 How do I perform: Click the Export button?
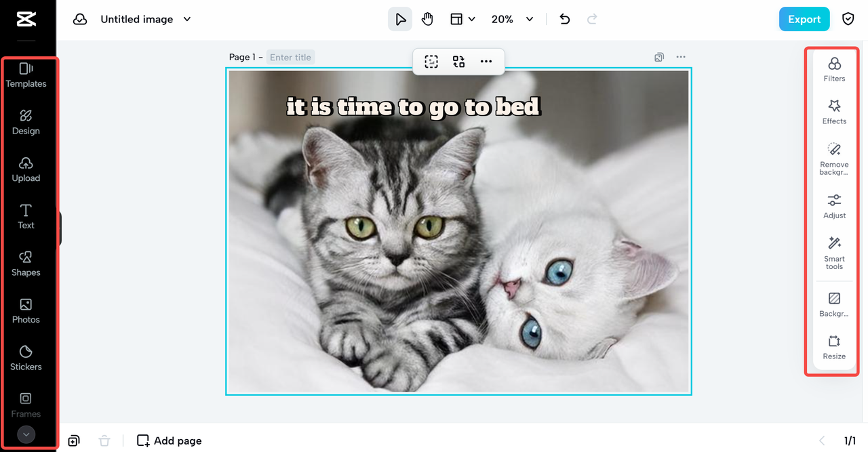[x=804, y=20]
